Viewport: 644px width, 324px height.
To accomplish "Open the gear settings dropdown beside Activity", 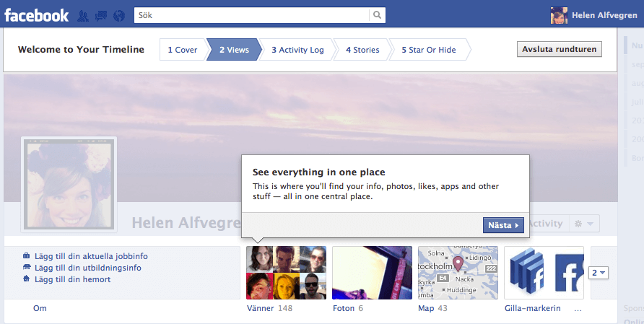I will (584, 224).
